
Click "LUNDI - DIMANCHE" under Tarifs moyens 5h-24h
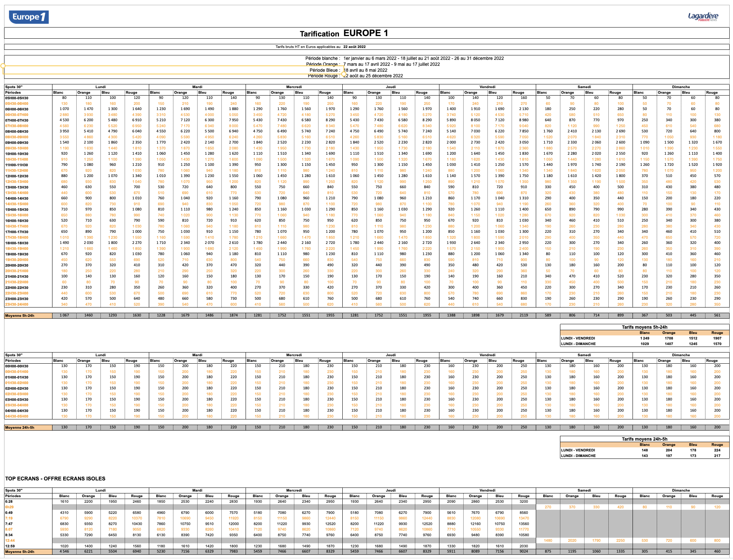(578, 344)
